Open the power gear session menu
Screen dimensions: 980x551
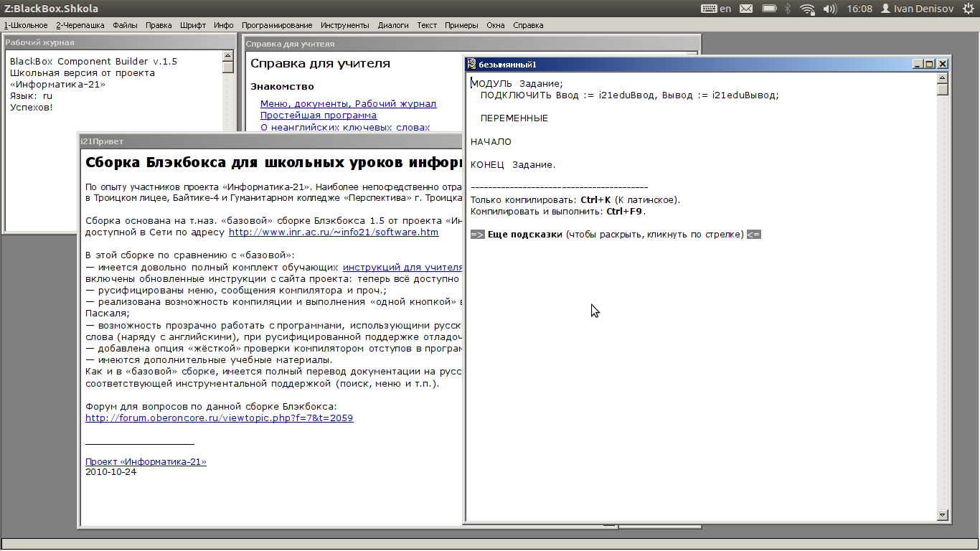969,9
